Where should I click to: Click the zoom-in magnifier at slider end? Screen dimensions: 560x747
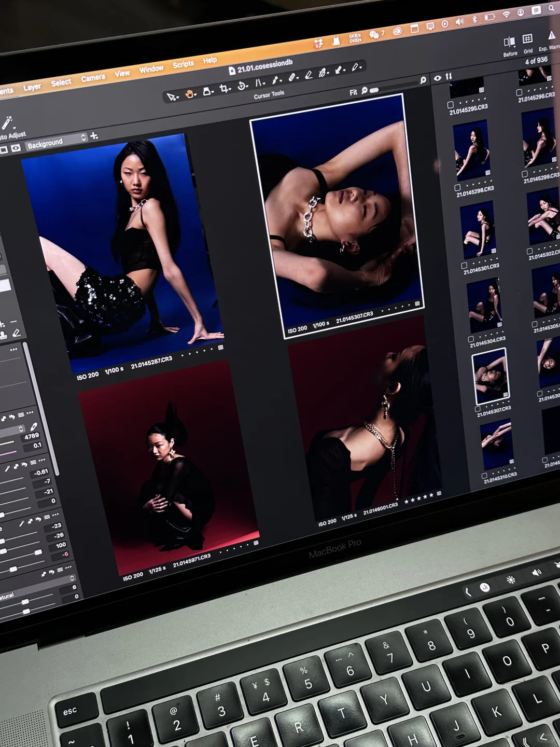coord(423,80)
